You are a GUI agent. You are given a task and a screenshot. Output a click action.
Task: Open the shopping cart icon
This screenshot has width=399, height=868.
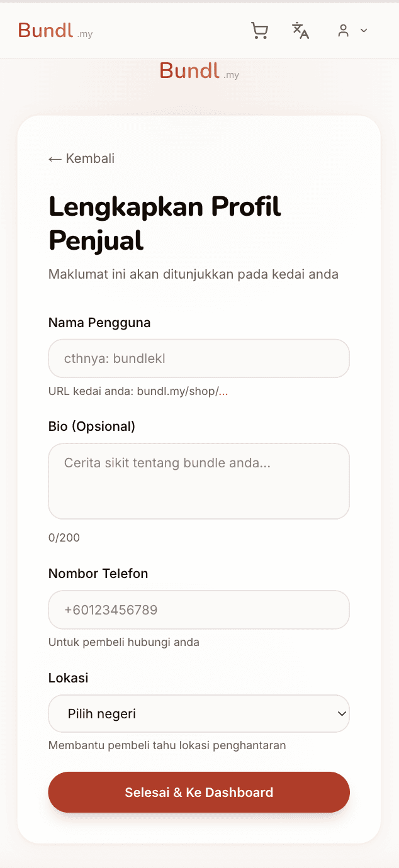pos(259,30)
